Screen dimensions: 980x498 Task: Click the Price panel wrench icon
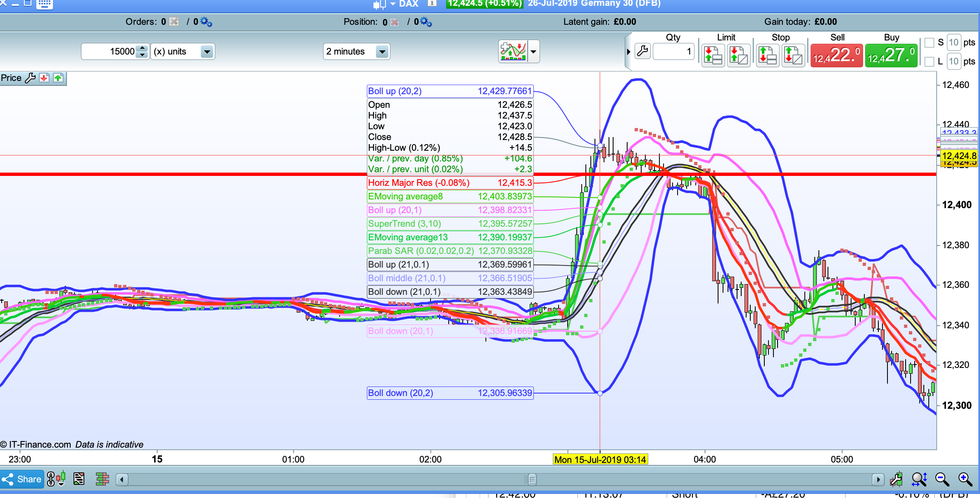tap(30, 78)
